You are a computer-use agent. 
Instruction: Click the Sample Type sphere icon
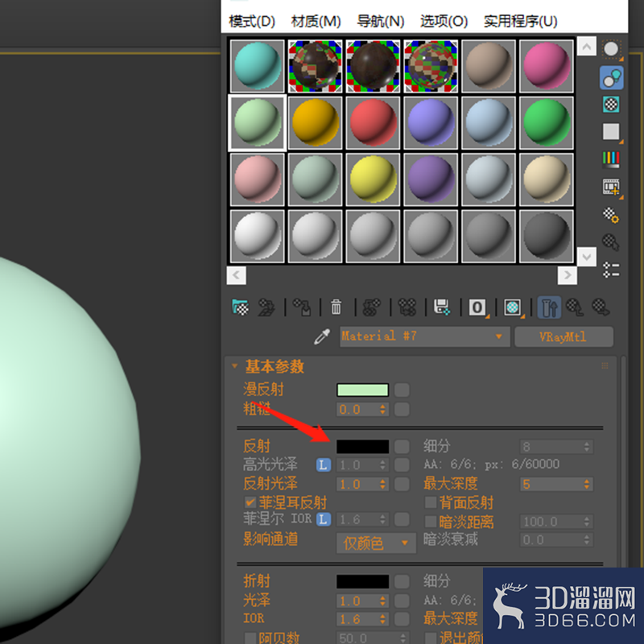coord(611,50)
